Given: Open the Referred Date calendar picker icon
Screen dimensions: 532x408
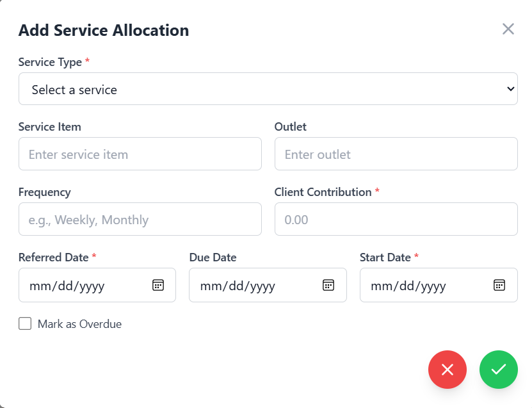Looking at the screenshot, I should click(x=157, y=285).
